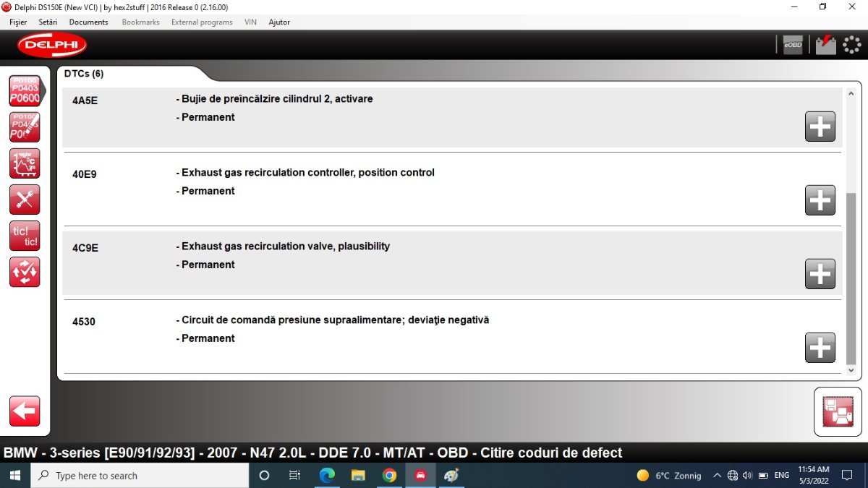
Task: Click the Permanent status under code 4A5E
Action: [205, 117]
